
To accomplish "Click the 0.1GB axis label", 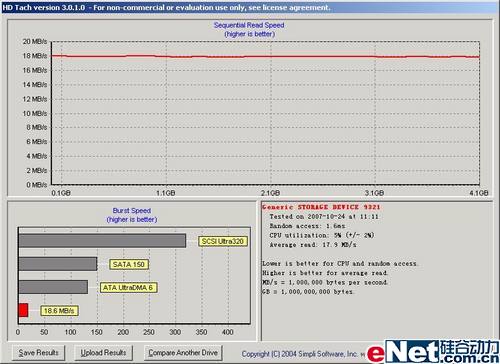I will click(x=61, y=193).
